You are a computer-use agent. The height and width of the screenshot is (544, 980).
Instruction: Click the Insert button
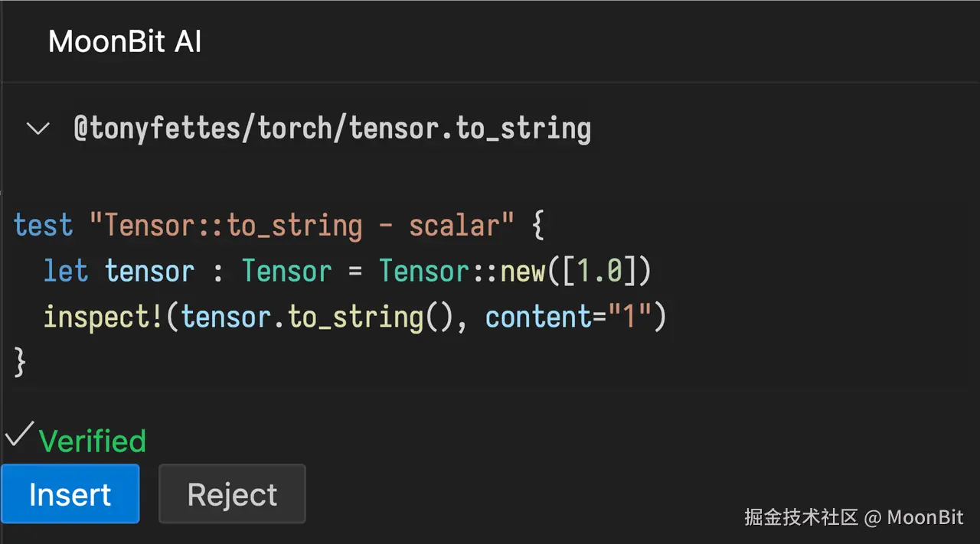pos(70,494)
